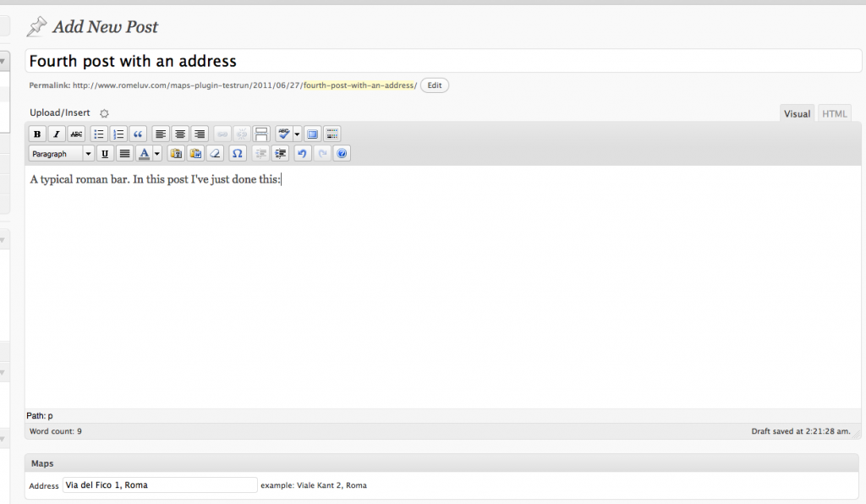This screenshot has height=504, width=866.
Task: Open the Paragraph format dropdown
Action: point(62,154)
